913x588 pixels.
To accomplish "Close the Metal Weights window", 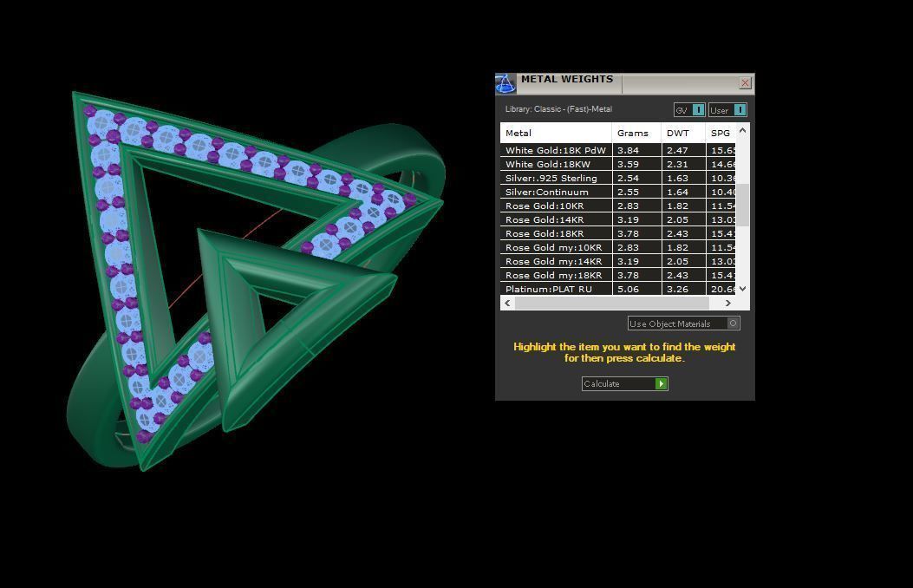I will (745, 83).
